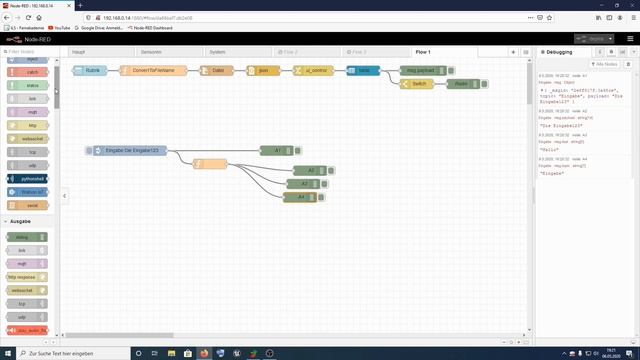Open the Alle Nodes debug filter
The width and height of the screenshot is (640, 360).
[x=604, y=64]
